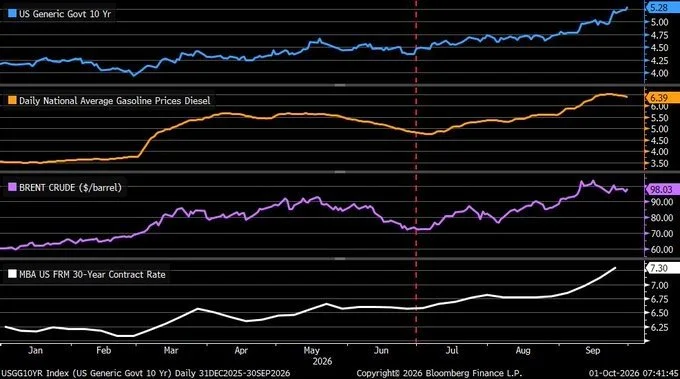Click the Mar label on the time axis
The height and width of the screenshot is (379, 680).
171,350
